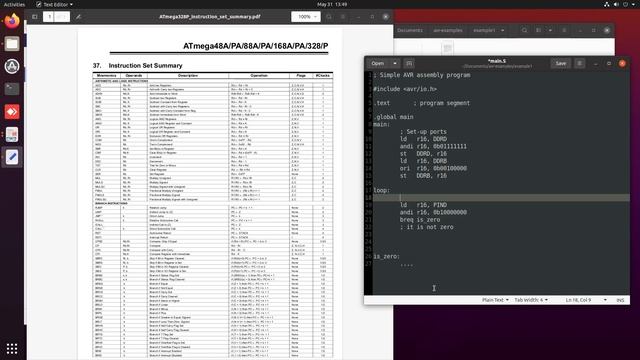Open the 100% zoom dropdown in PDF viewer
Image resolution: width=640 pixels, height=360 pixels.
306,17
